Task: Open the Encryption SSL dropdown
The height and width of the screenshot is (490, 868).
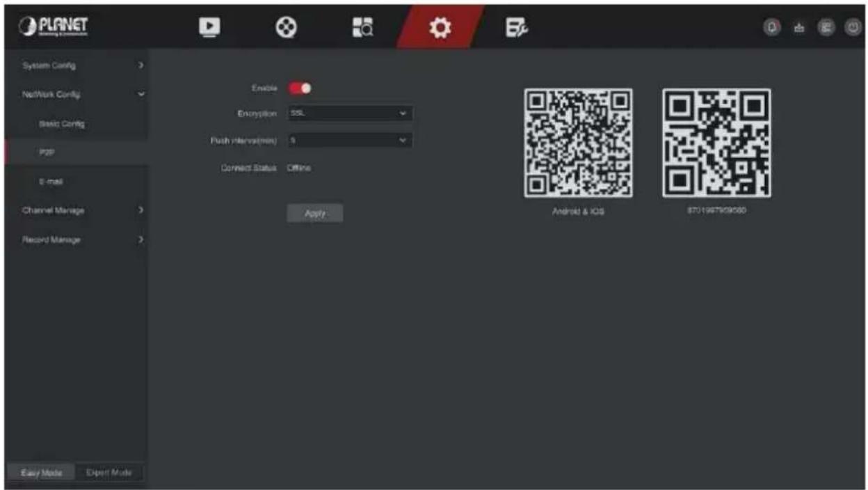Action: pyautogui.click(x=350, y=113)
